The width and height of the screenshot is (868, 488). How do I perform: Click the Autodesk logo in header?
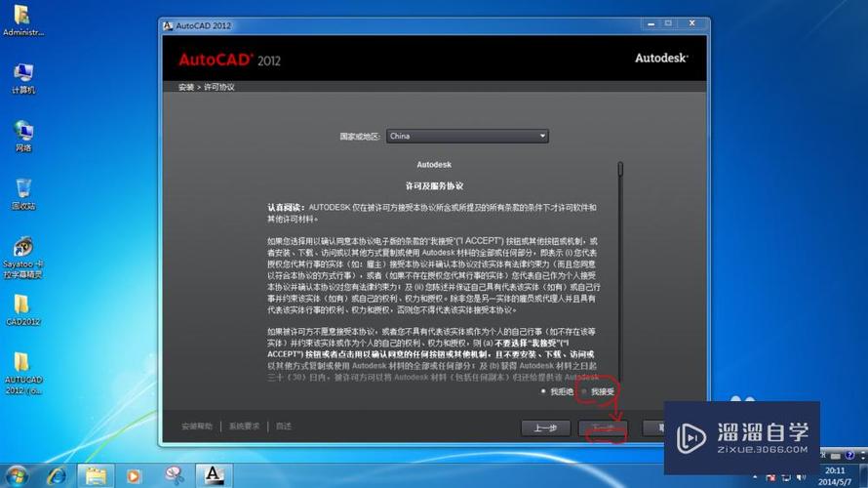tap(661, 58)
